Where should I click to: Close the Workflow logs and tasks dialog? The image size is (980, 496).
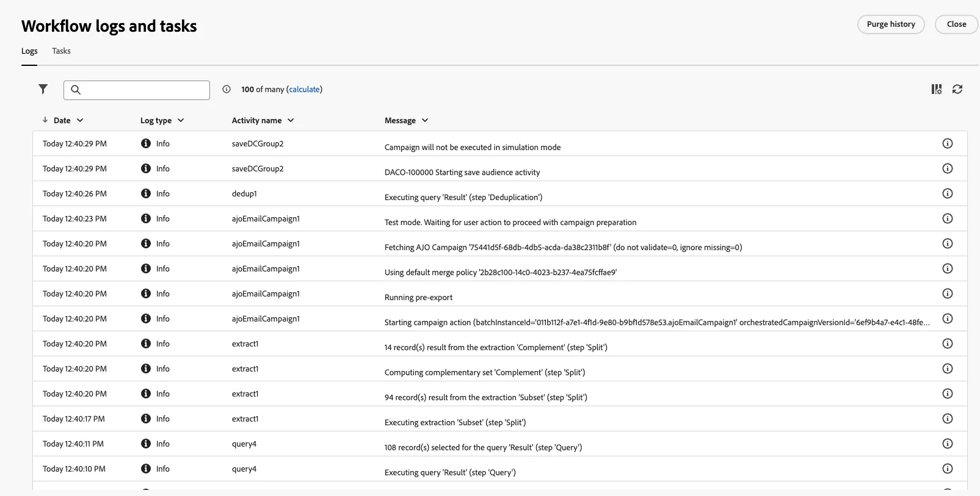click(x=956, y=24)
